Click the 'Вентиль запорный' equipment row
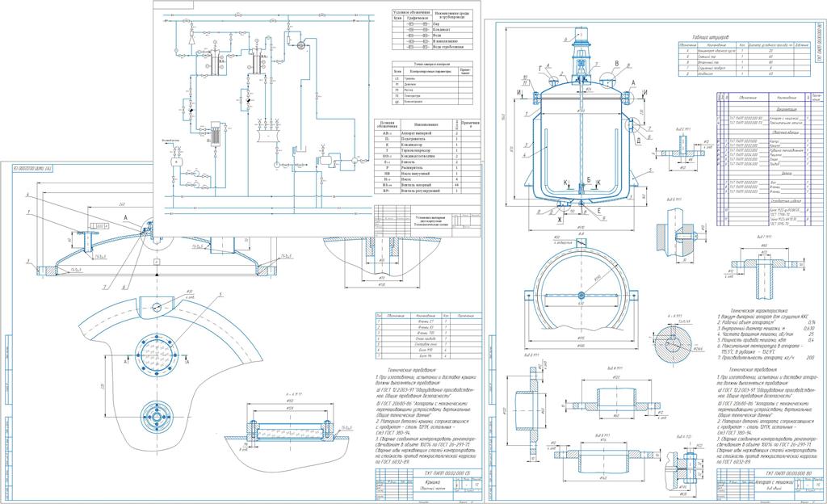 pos(427,185)
